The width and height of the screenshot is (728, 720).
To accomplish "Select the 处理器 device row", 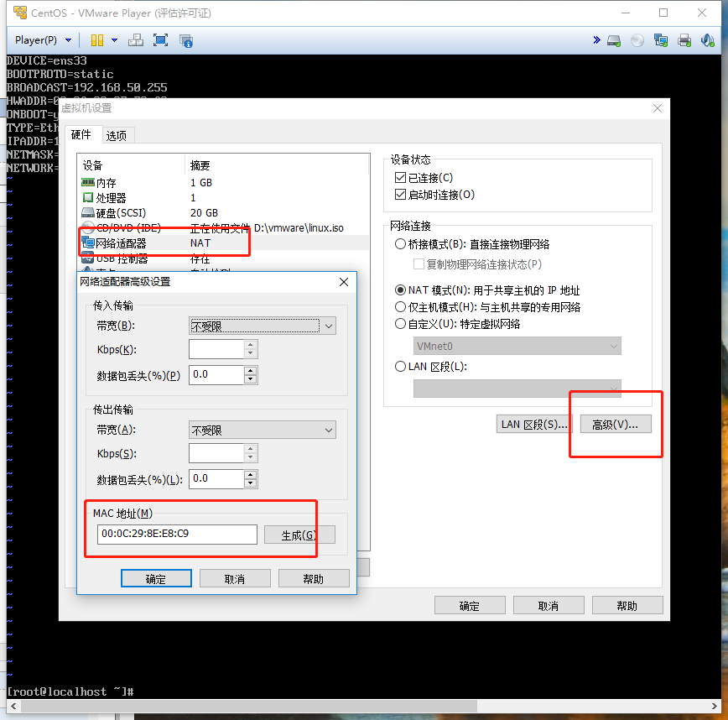I will point(225,198).
